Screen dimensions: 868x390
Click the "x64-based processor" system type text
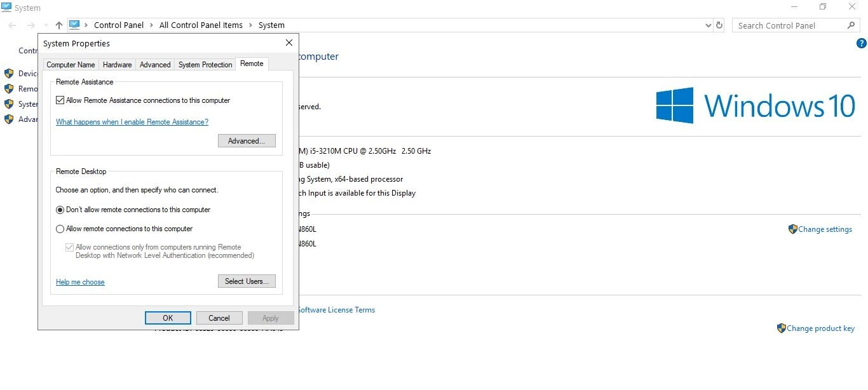[369, 179]
